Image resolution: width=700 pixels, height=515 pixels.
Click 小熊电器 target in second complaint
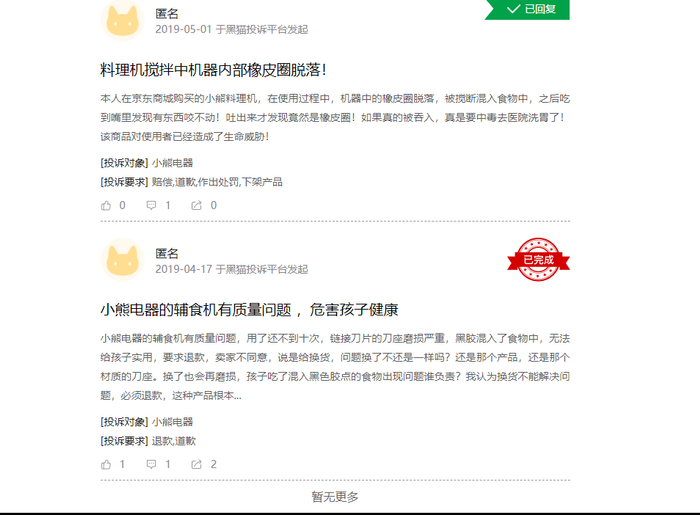(x=172, y=422)
